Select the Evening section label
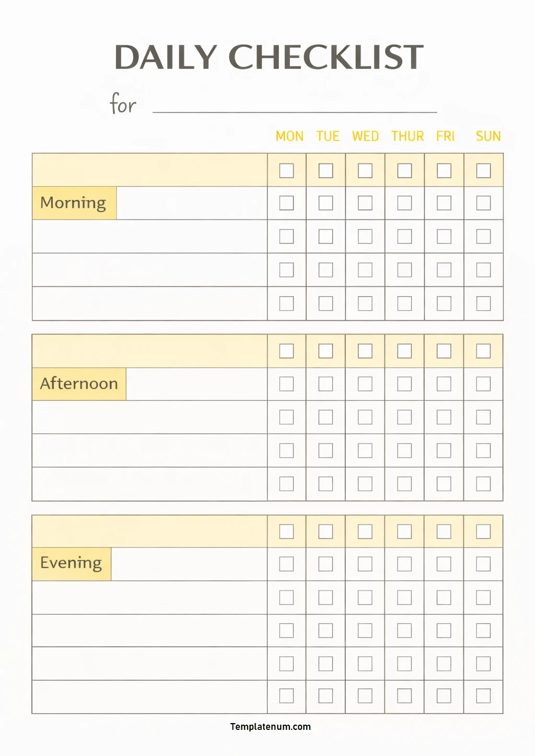This screenshot has width=535, height=756. [x=71, y=564]
